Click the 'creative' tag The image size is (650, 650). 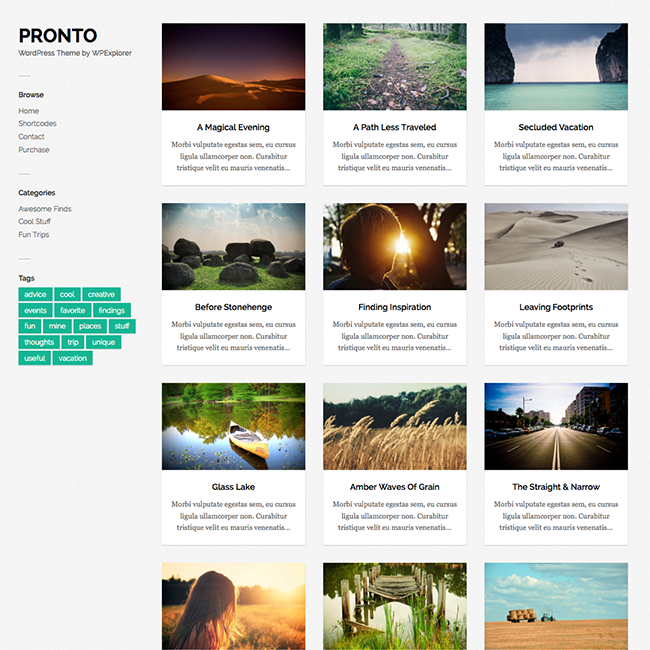tap(101, 294)
